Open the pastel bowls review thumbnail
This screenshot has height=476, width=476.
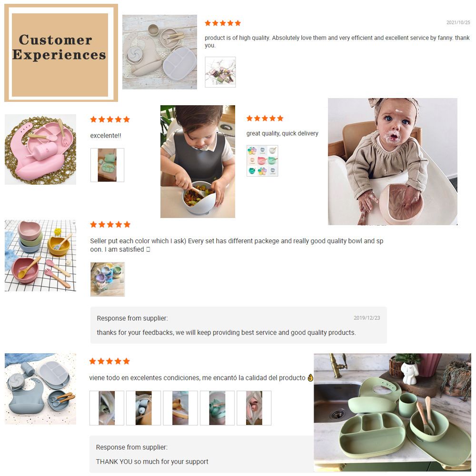tap(108, 279)
